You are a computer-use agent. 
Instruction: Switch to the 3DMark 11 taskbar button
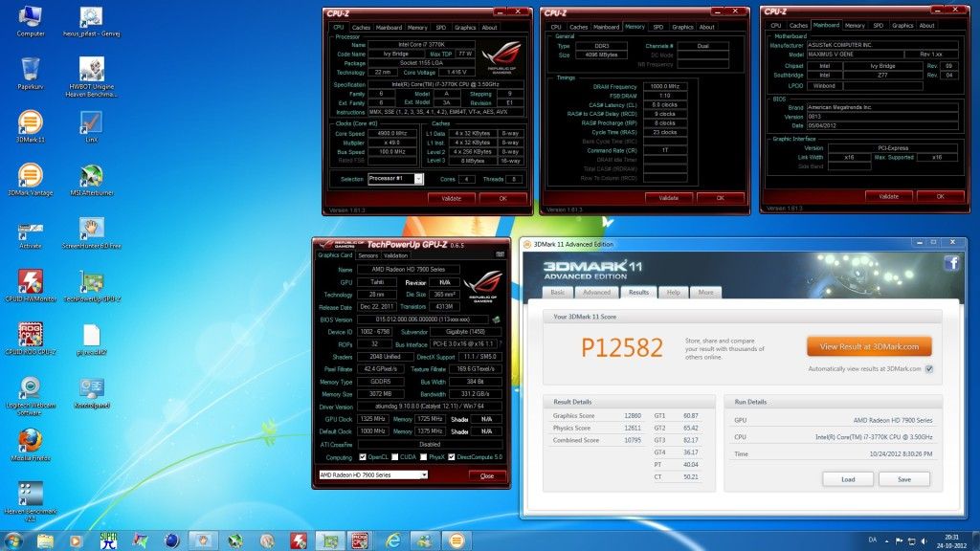457,540
